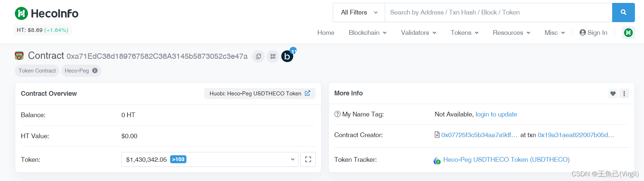
Task: Expand the Misc menu
Action: (x=555, y=33)
